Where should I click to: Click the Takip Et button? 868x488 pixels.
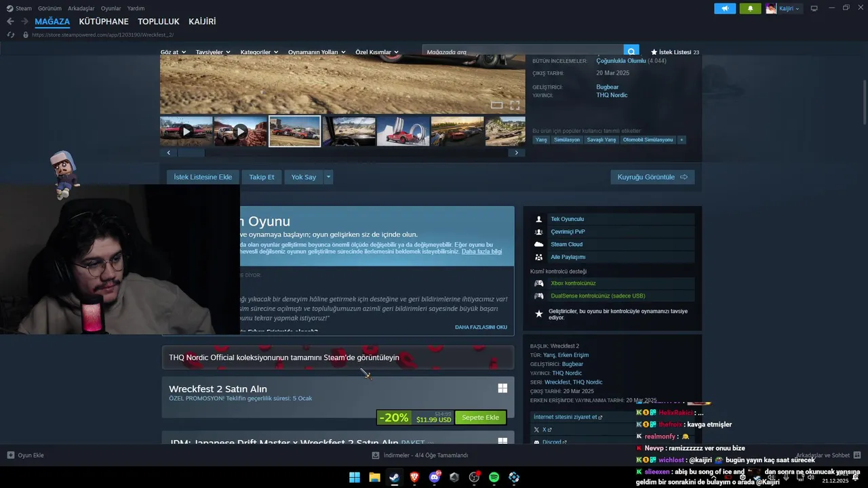point(262,177)
